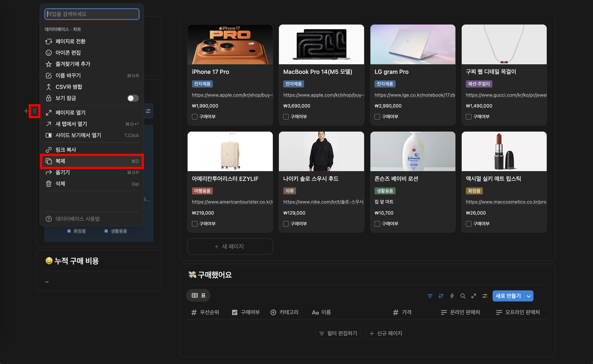Toggle the 보기 잠금 switch
The height and width of the screenshot is (364, 593).
[133, 98]
